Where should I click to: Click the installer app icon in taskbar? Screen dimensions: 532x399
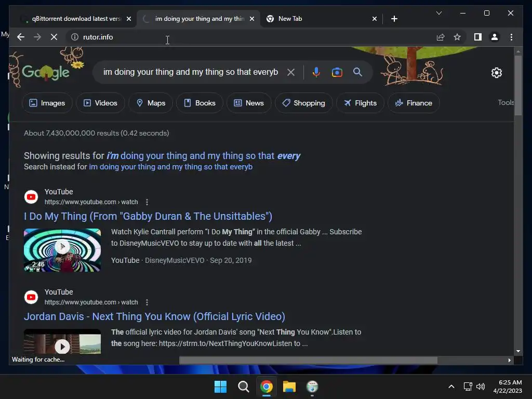click(x=312, y=387)
